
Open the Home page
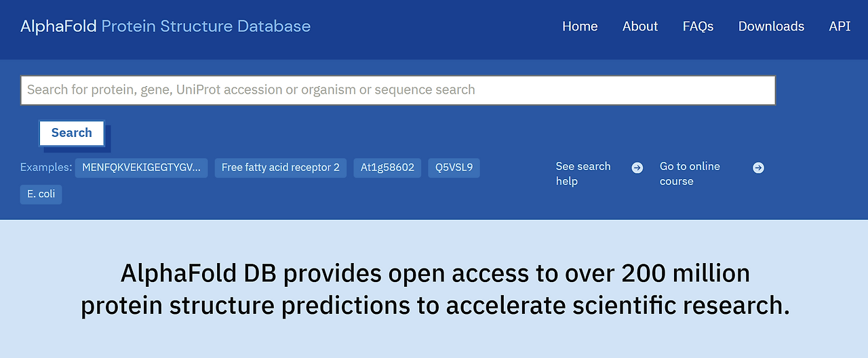(x=580, y=26)
